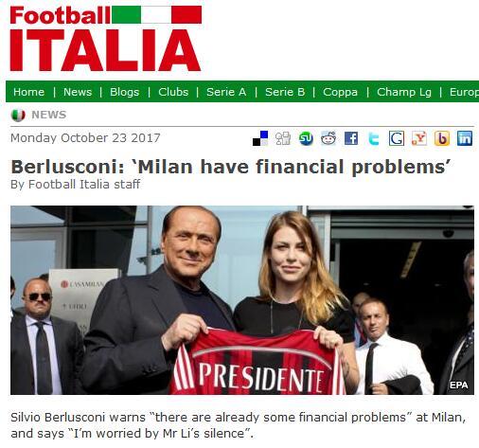This screenshot has width=479, height=448.
Task: Open the Home menu item
Action: pyautogui.click(x=28, y=92)
